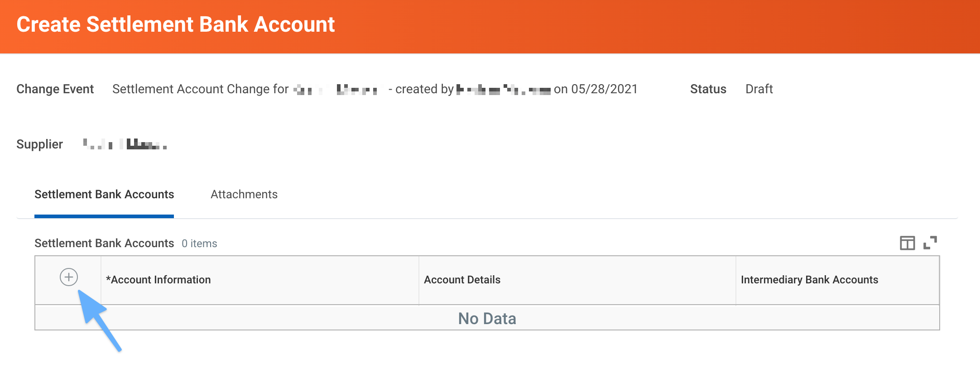The height and width of the screenshot is (392, 980).
Task: Click the 0 items count label
Action: 199,244
